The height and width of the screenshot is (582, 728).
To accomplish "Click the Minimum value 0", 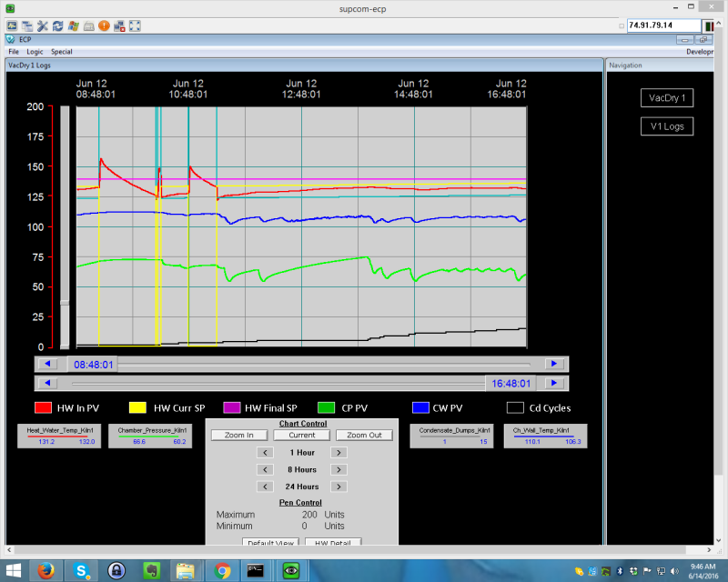I will tap(305, 526).
